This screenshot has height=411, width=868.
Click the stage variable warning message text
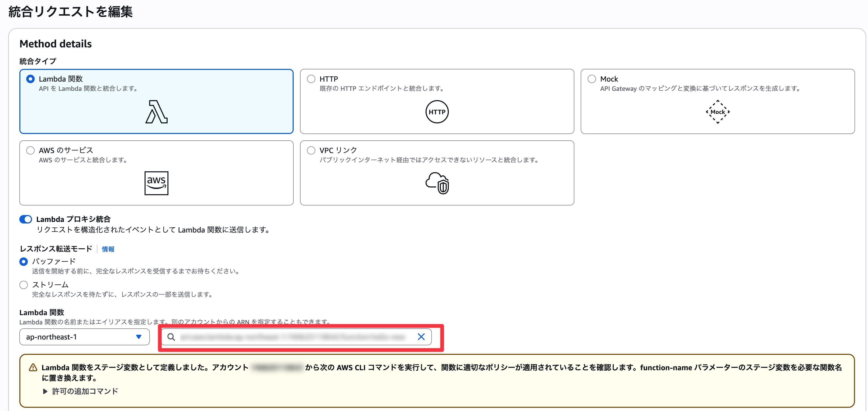[441, 373]
